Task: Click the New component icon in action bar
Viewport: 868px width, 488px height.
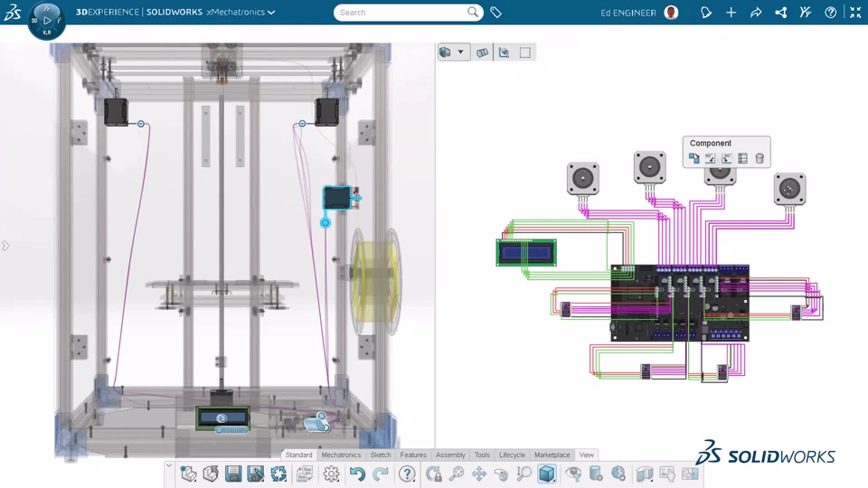Action: click(189, 474)
